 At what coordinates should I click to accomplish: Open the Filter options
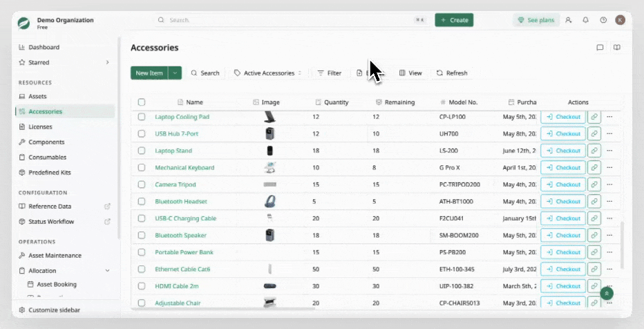(x=330, y=73)
